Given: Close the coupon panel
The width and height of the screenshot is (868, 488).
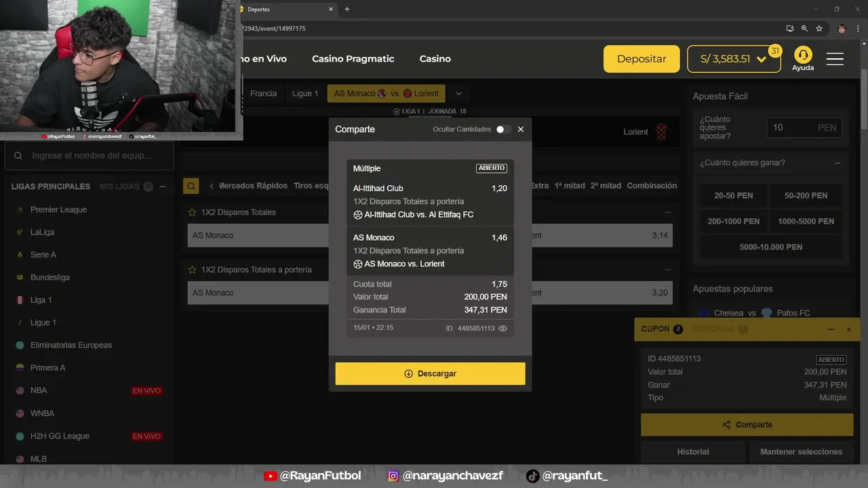Looking at the screenshot, I should point(848,329).
